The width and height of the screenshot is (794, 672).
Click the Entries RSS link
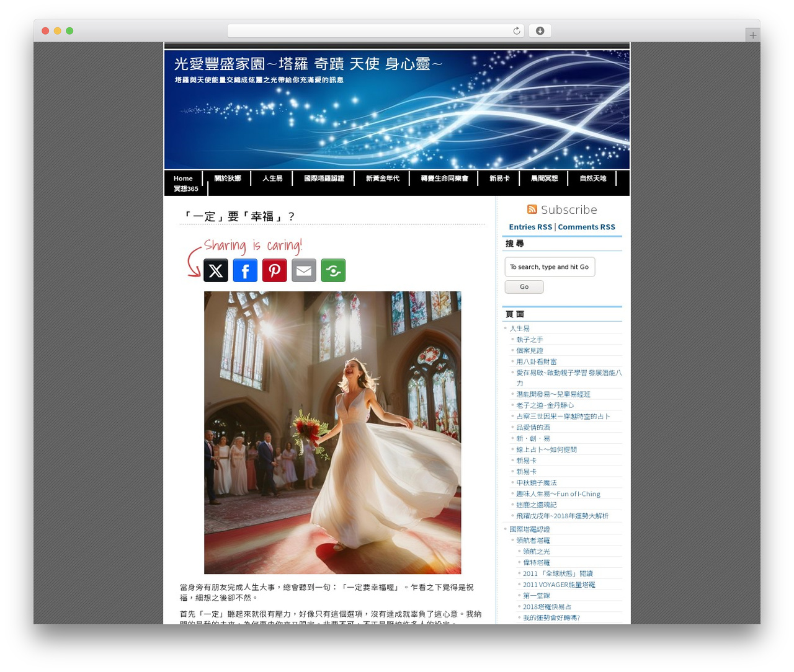click(530, 227)
